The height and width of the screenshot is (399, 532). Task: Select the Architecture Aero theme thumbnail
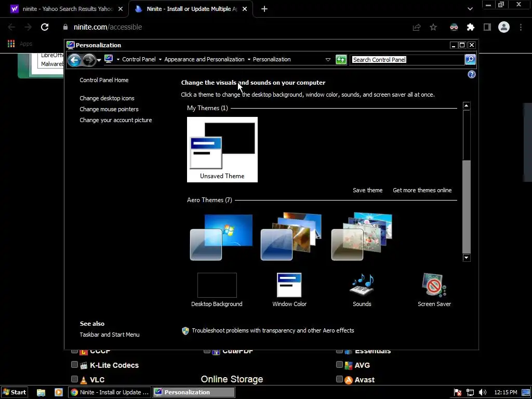tap(291, 236)
